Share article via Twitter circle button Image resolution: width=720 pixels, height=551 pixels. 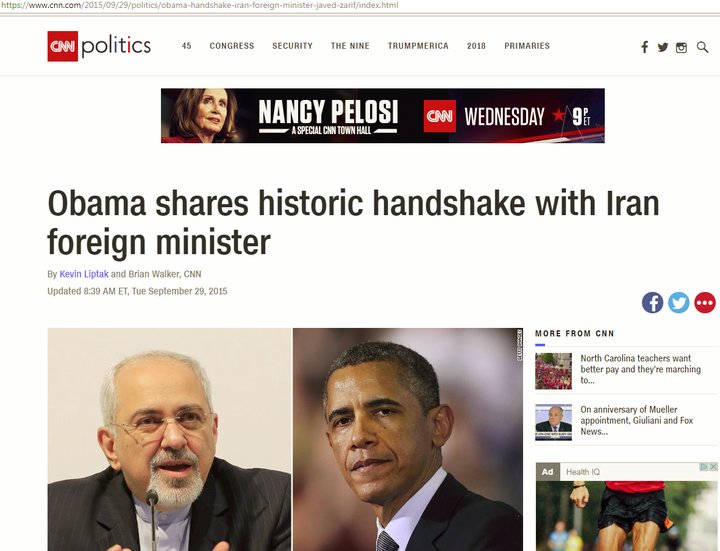(x=679, y=303)
